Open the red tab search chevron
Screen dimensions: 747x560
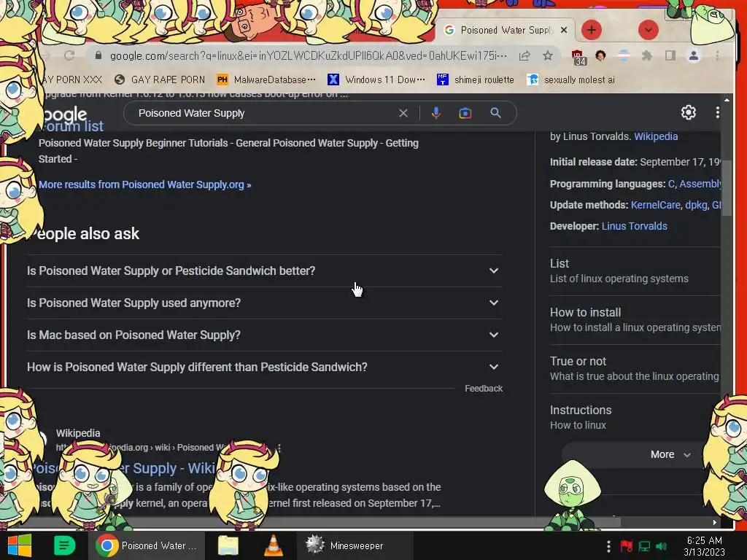tap(648, 30)
